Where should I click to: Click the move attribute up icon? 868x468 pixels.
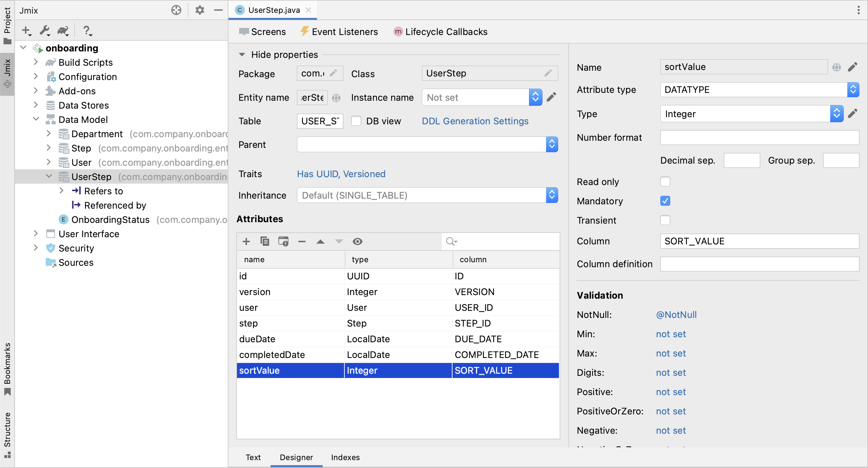click(321, 242)
